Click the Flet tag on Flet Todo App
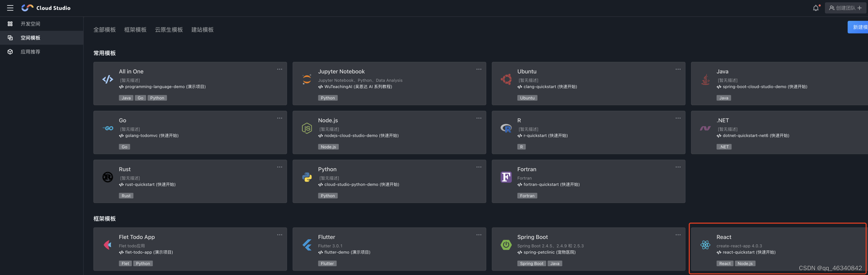Image resolution: width=868 pixels, height=275 pixels. [x=125, y=264]
